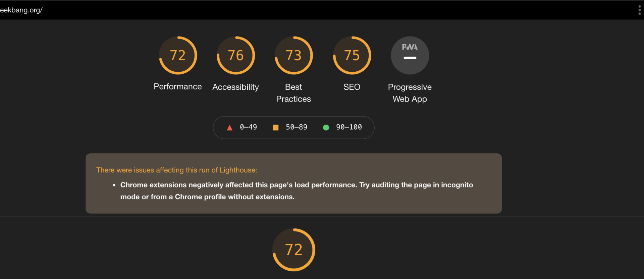The height and width of the screenshot is (279, 644).
Task: Click the green circle pass legend icon
Action: (326, 128)
